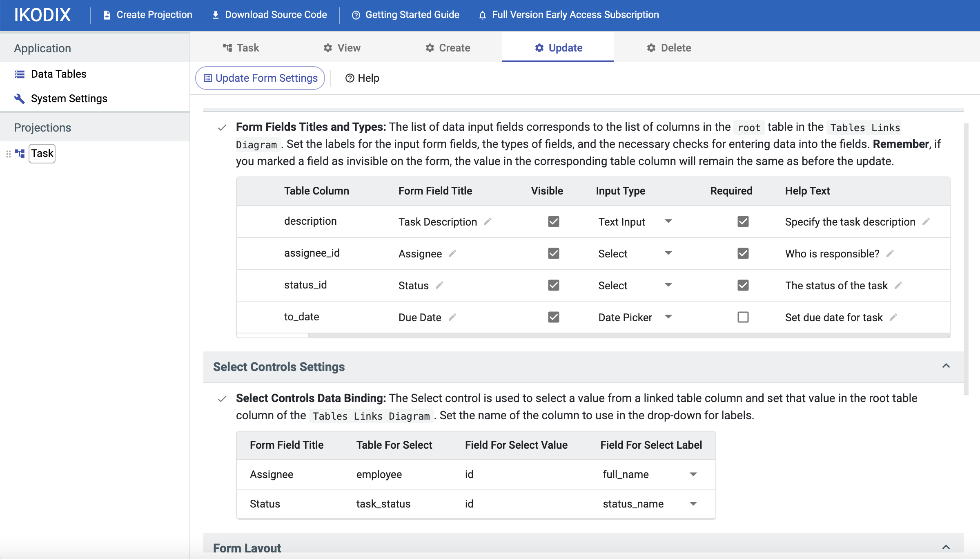980x559 pixels.
Task: Uncheck Visible for the status_id field
Action: click(x=554, y=285)
